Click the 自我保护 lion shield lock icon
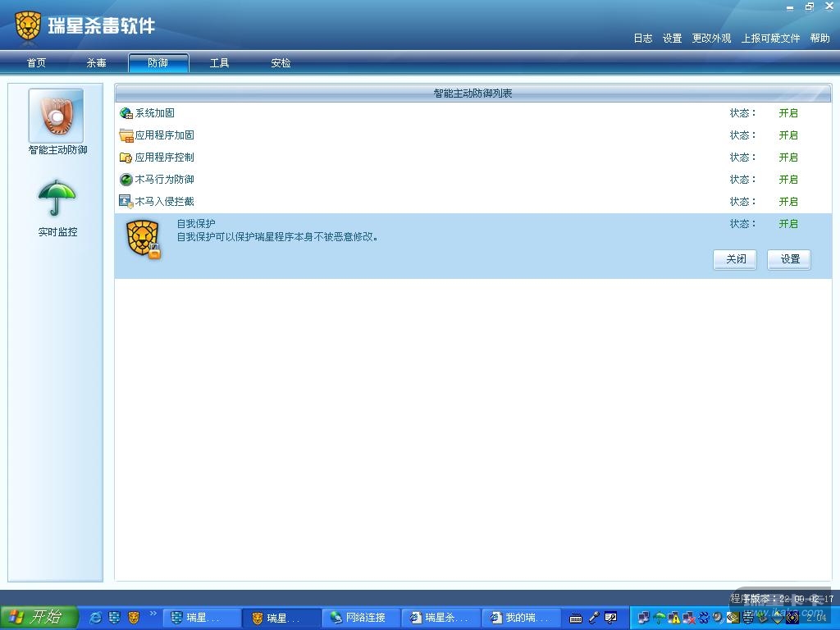The width and height of the screenshot is (840, 630). (143, 240)
